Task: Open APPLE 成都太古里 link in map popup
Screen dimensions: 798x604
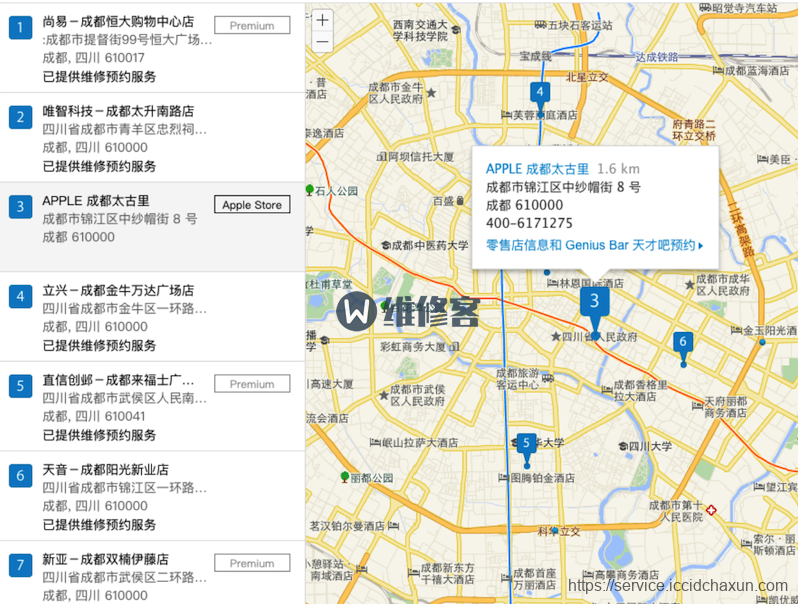Action: point(537,169)
